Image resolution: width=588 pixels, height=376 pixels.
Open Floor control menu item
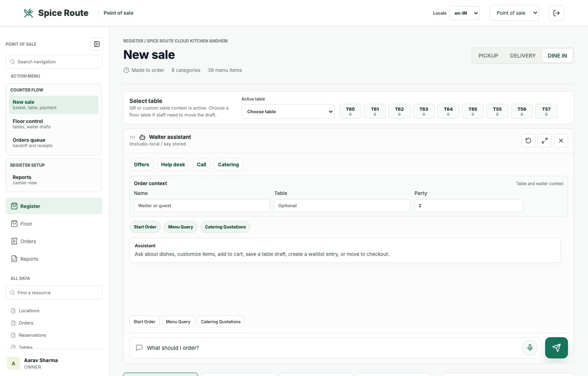[x=53, y=124]
